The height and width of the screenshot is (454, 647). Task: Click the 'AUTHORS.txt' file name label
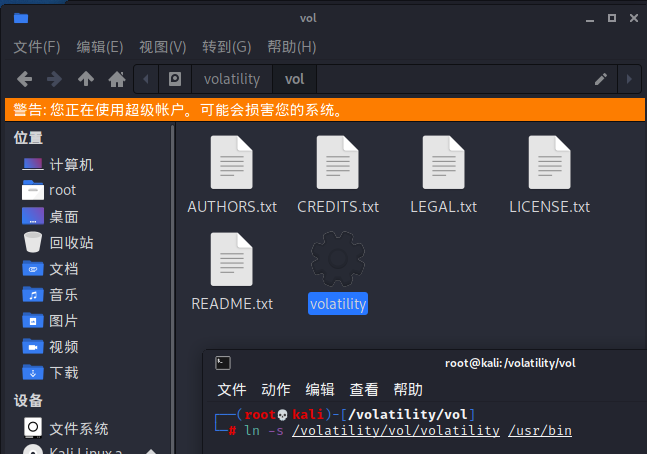click(x=232, y=207)
